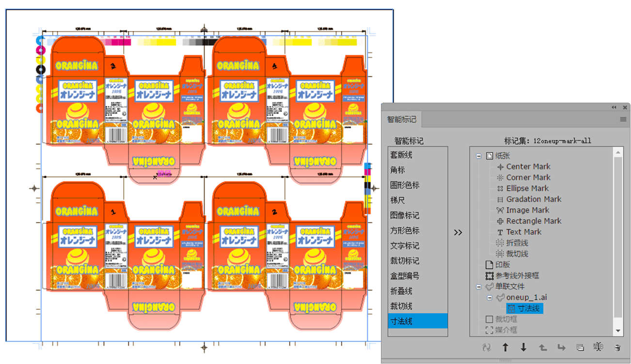Collapse the panel with the double-arrow icon

[x=614, y=107]
